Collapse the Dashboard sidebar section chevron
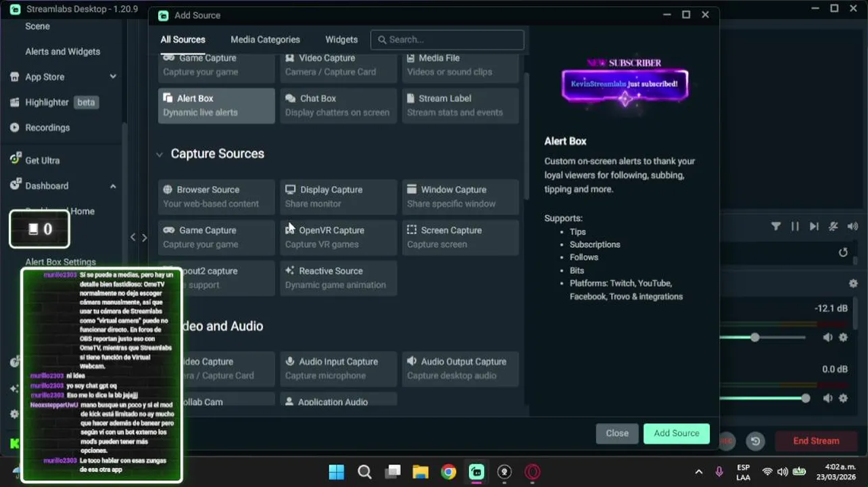Image resolution: width=868 pixels, height=487 pixels. [113, 186]
